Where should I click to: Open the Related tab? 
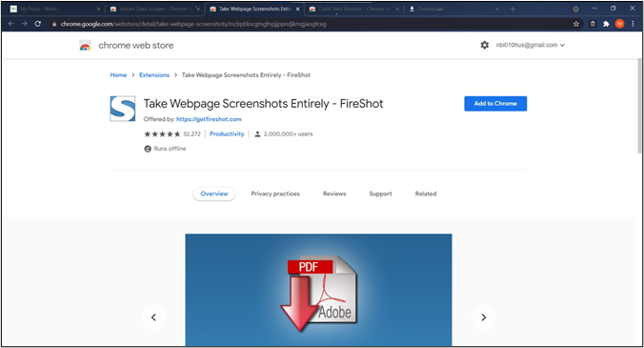coord(426,194)
